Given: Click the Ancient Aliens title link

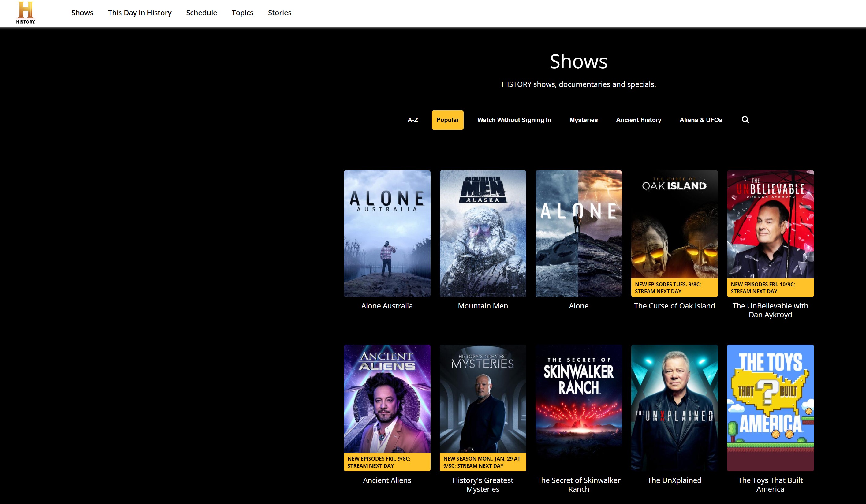Looking at the screenshot, I should tap(387, 480).
